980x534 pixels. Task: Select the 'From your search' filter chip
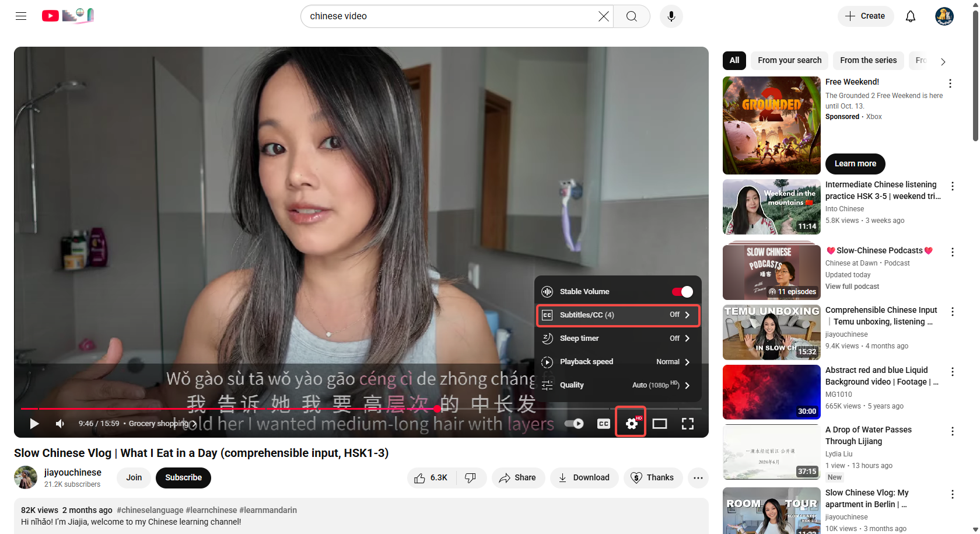pyautogui.click(x=789, y=60)
